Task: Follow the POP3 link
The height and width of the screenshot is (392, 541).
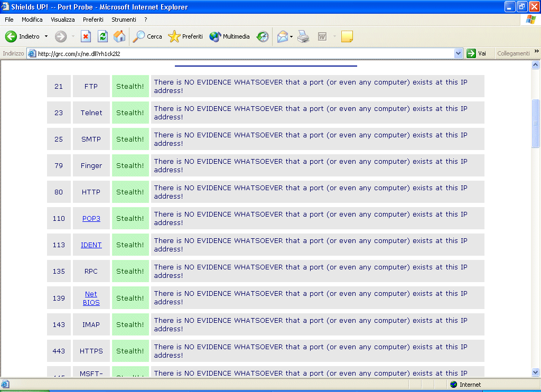Action: pos(91,218)
